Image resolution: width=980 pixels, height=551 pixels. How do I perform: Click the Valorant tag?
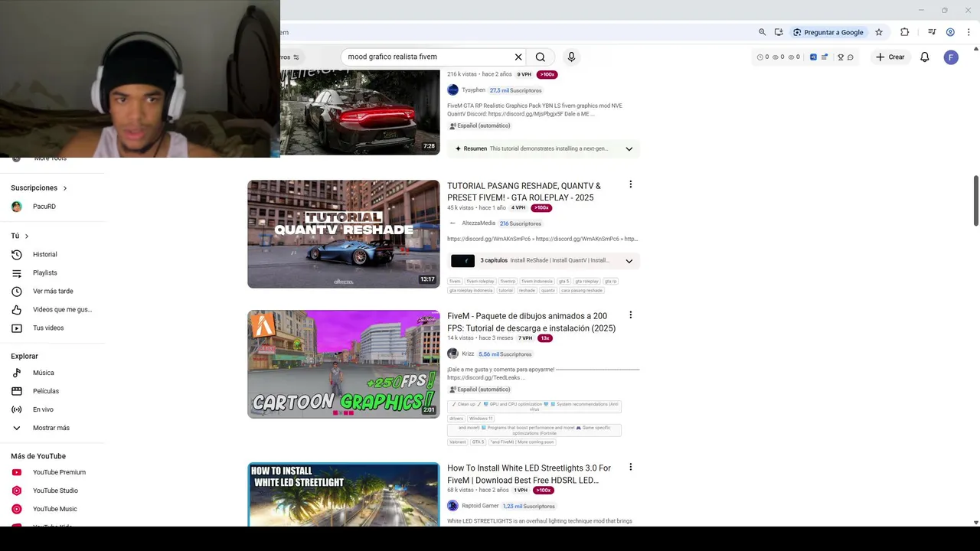[457, 442]
